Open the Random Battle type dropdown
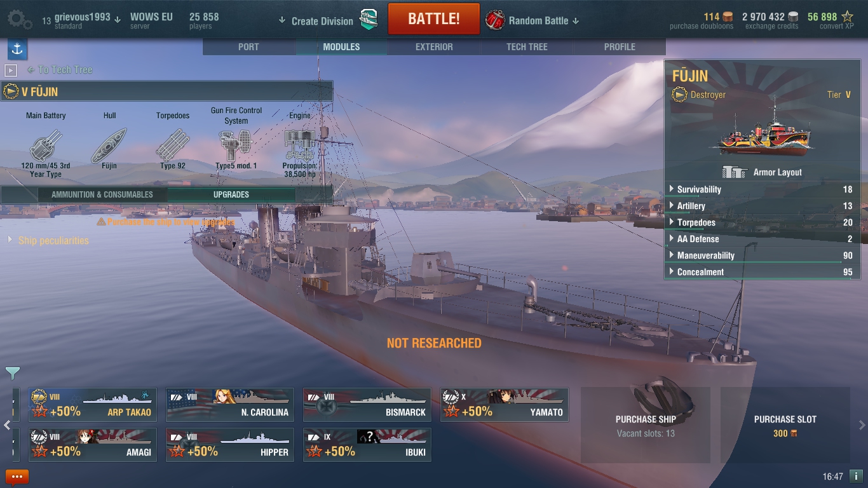 tap(532, 20)
